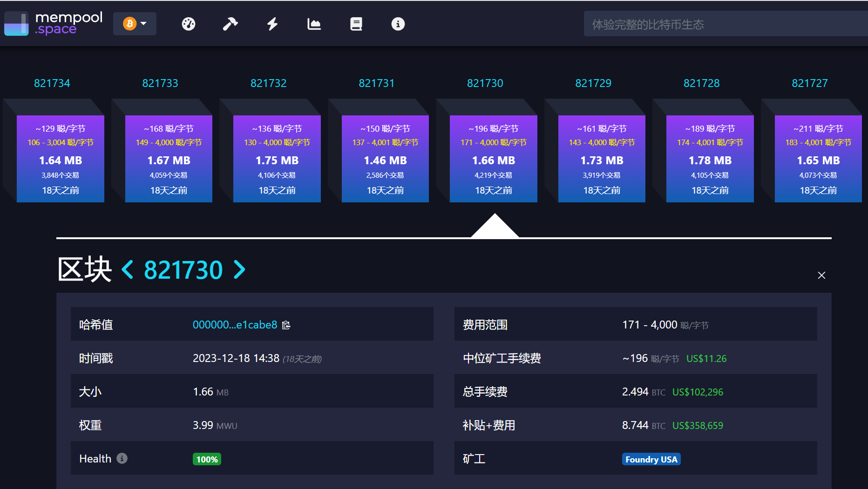Select the 1.78 MB block cube
The image size is (868, 489).
[x=710, y=159]
